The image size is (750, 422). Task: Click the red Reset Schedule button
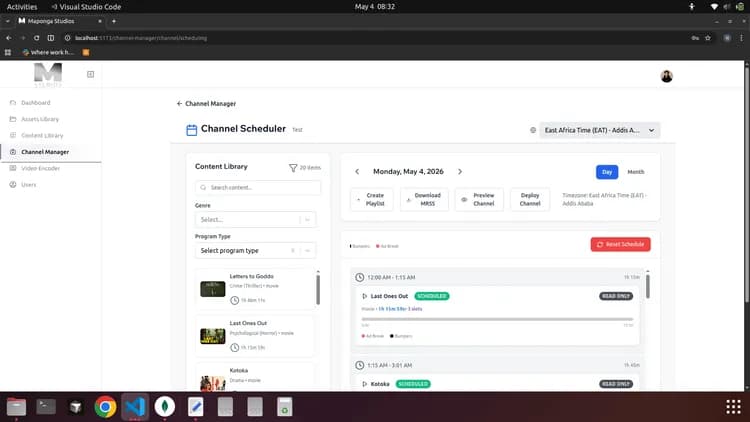[x=620, y=244]
